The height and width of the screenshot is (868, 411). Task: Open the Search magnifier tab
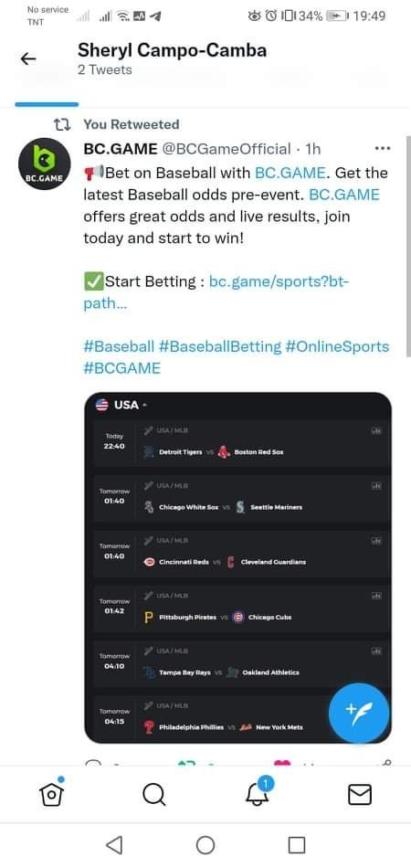click(x=153, y=796)
